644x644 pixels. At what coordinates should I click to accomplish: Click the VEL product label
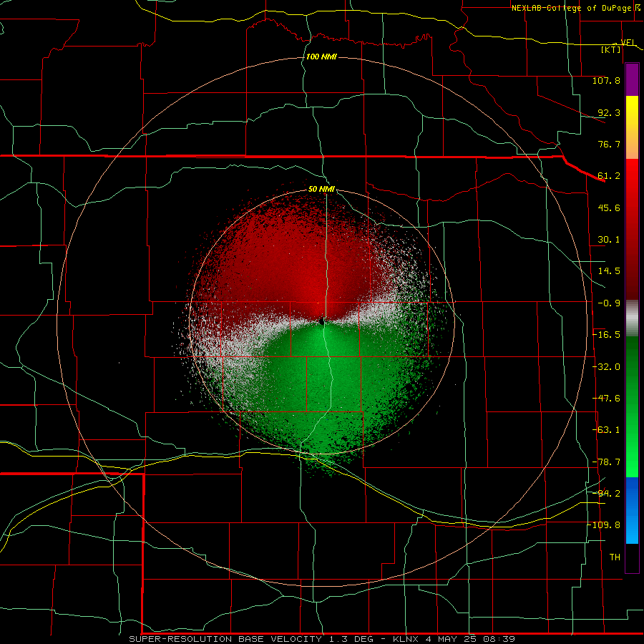point(628,42)
